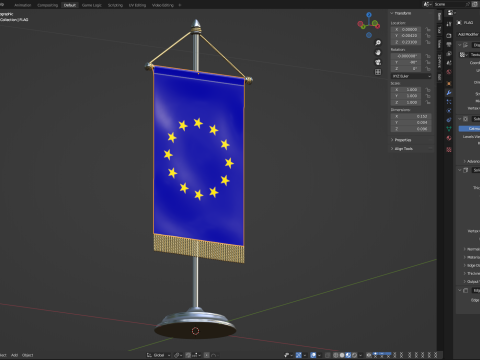Image resolution: width=480 pixels, height=360 pixels.
Task: Toggle lock for Location Y
Action: point(428,36)
